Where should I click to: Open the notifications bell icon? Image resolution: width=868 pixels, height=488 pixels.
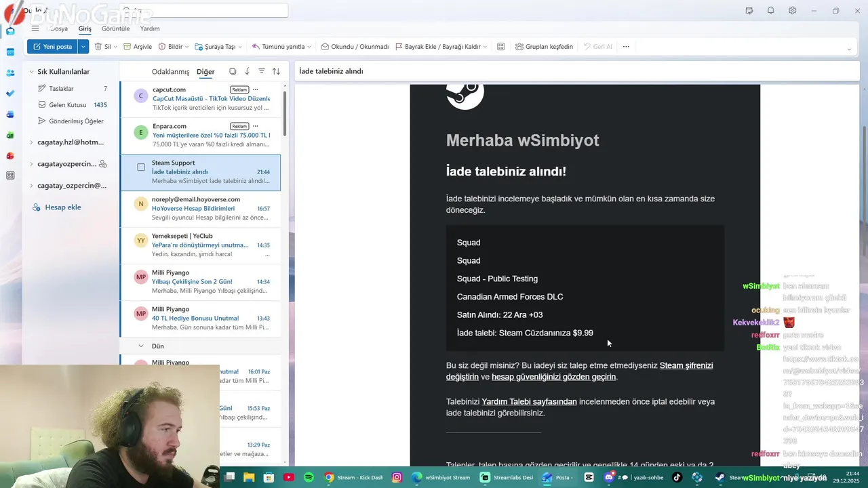771,11
